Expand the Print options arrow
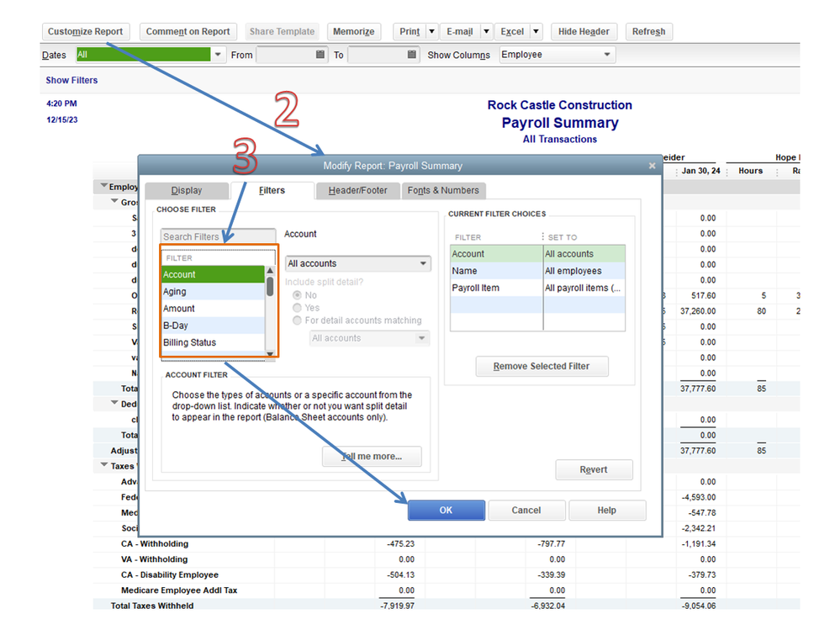Screen dimensions: 840x630 [x=432, y=32]
